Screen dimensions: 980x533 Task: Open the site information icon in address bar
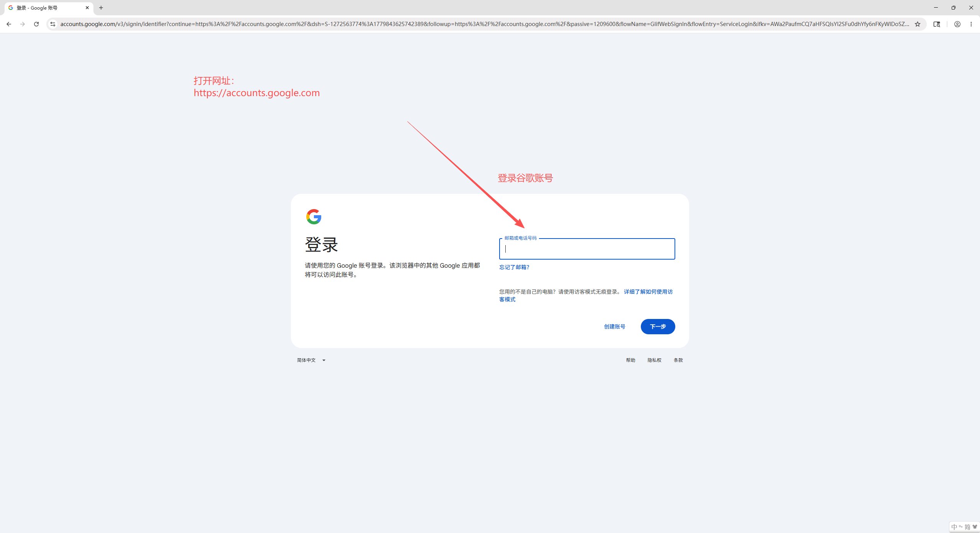coord(53,24)
